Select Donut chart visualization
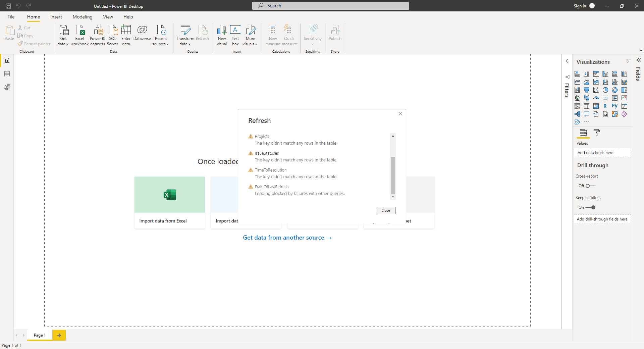Image resolution: width=644 pixels, height=349 pixels. pos(615,90)
